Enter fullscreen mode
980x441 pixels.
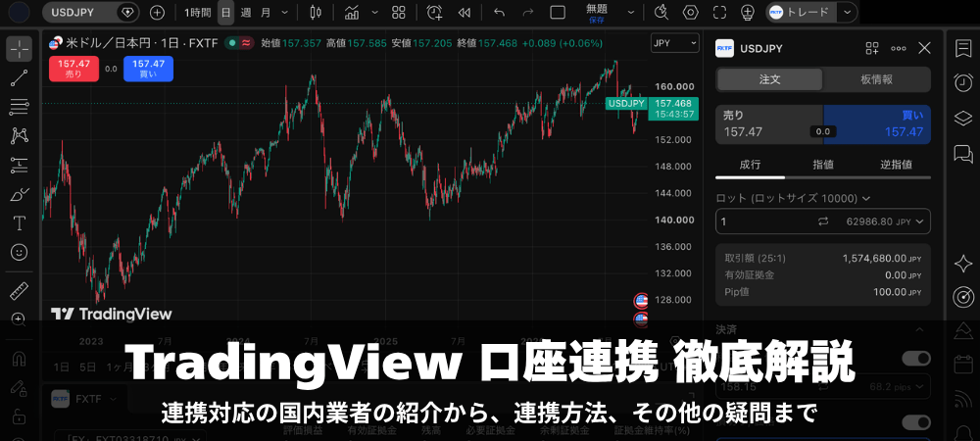coord(719,12)
